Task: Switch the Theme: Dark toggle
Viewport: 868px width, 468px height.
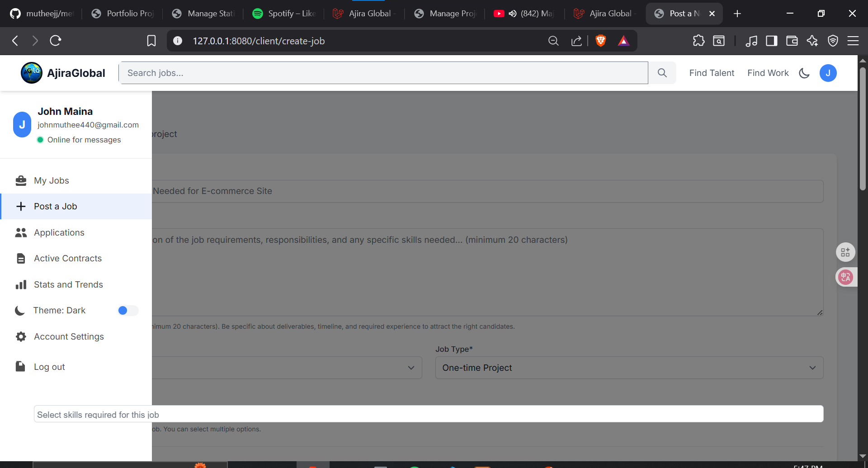Action: pyautogui.click(x=127, y=310)
